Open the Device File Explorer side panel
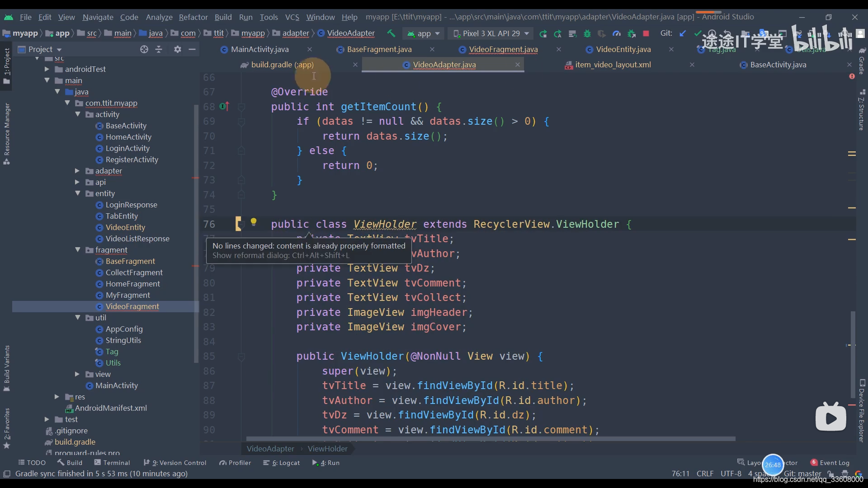 click(862, 410)
